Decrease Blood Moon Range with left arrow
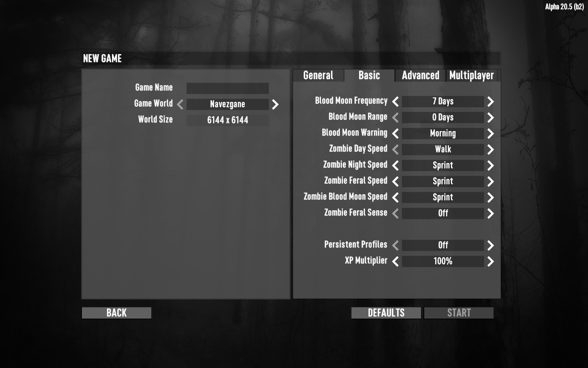The height and width of the screenshot is (368, 588). tap(395, 118)
